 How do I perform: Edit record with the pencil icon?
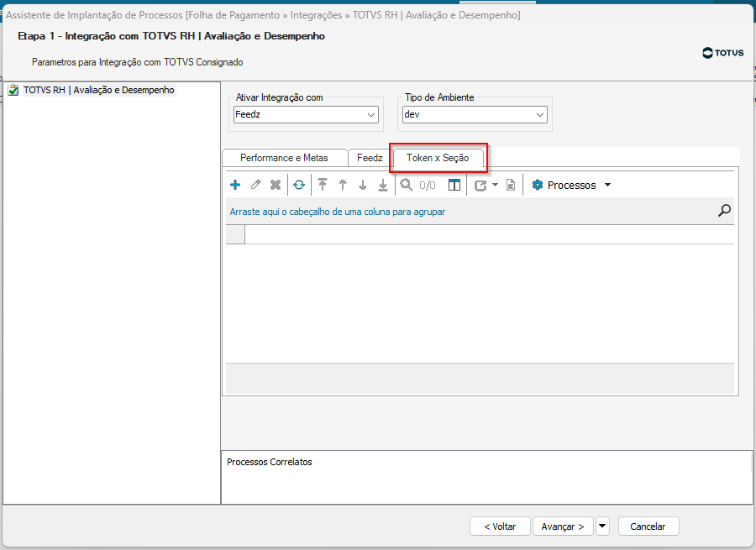click(255, 185)
